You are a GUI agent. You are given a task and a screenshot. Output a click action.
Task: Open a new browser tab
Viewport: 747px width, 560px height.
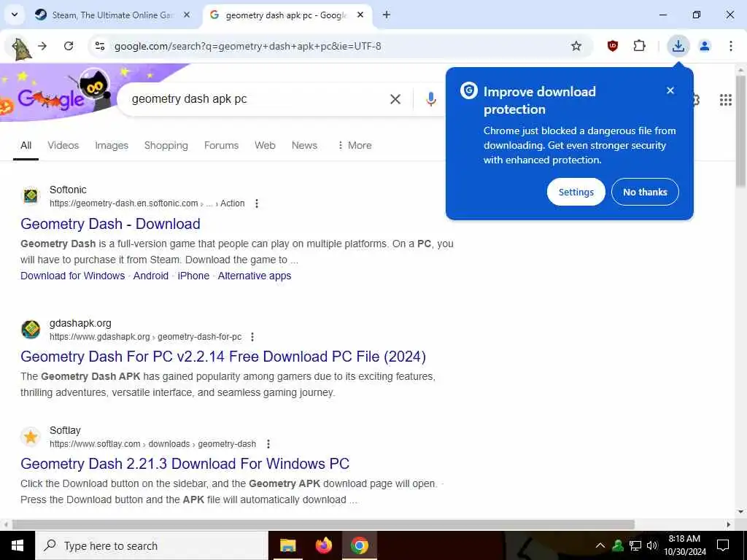point(387,15)
